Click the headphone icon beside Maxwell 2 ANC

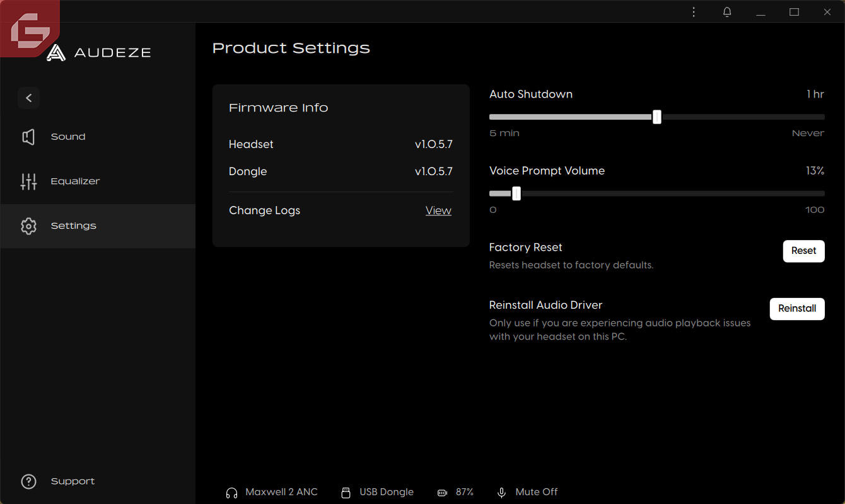tap(231, 493)
